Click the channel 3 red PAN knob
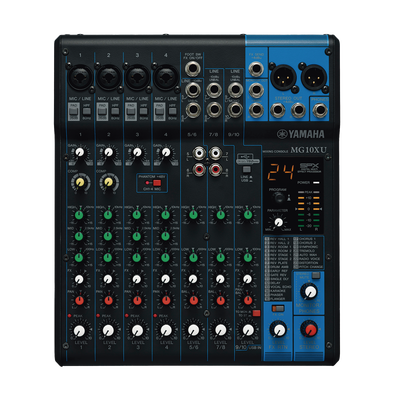Image resolution: width=400 pixels, height=400 pixels. 137,300
